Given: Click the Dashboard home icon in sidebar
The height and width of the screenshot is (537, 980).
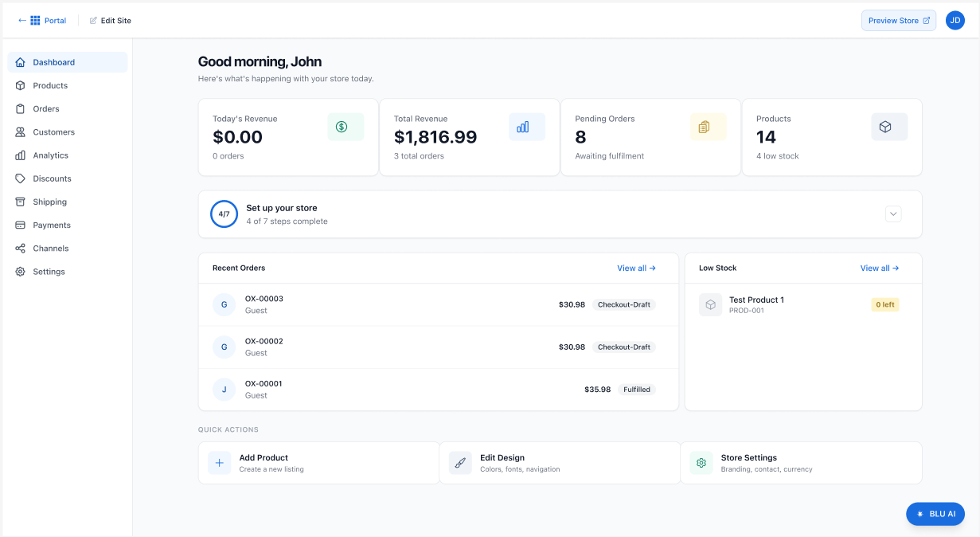Looking at the screenshot, I should click(20, 62).
